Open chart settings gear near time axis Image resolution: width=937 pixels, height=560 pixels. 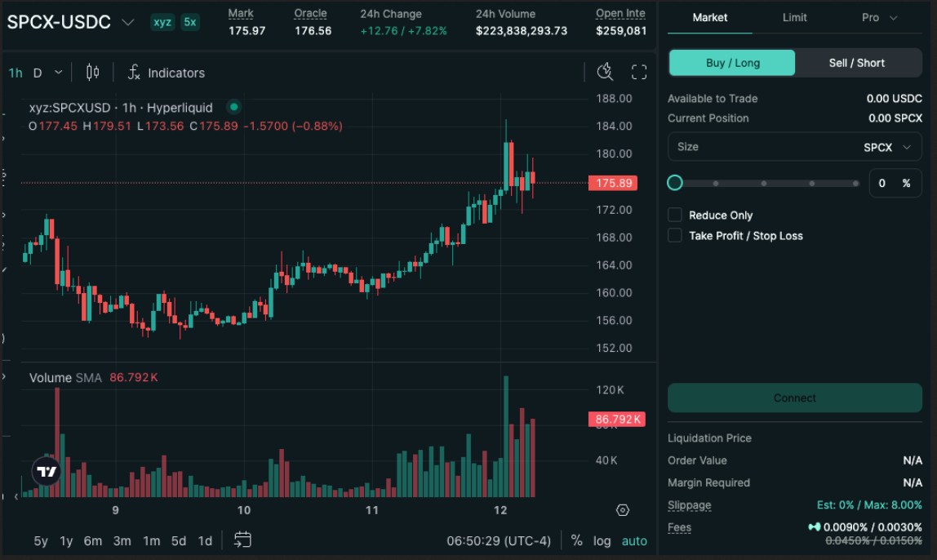(622, 510)
